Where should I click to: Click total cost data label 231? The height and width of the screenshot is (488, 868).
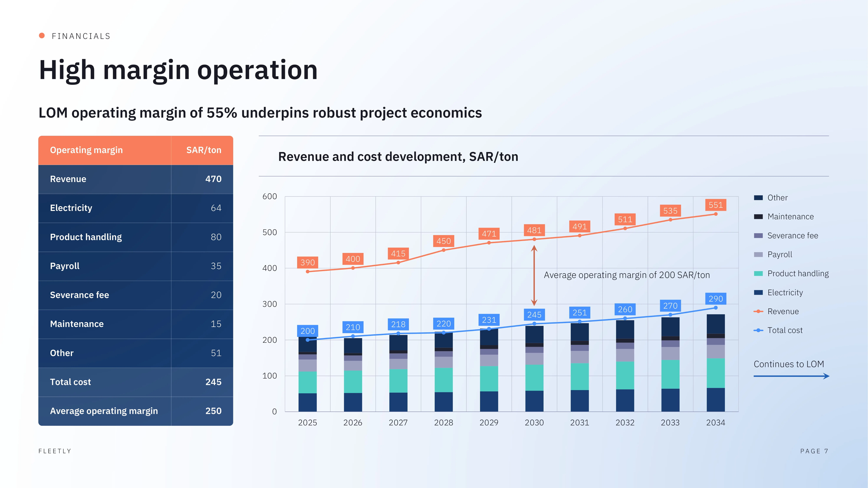489,320
